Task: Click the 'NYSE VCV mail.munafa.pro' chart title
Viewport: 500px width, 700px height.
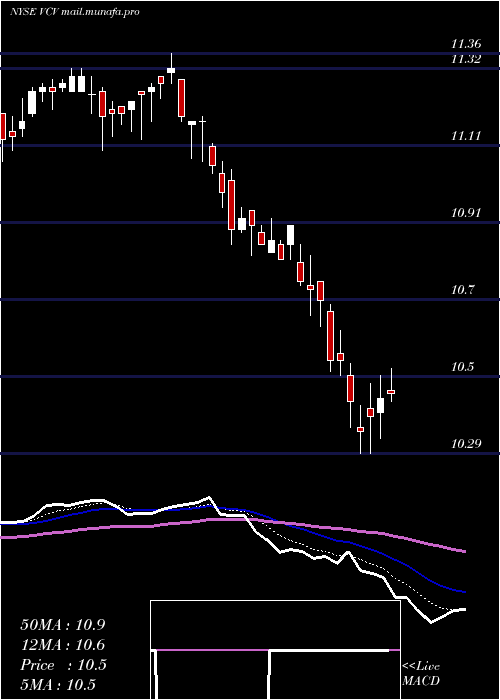Action: [75, 12]
